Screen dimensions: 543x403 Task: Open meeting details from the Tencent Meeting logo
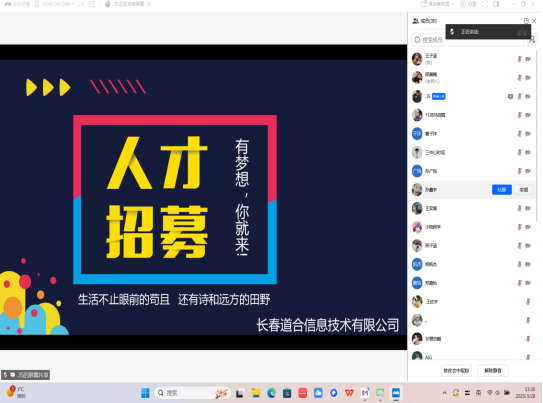(17, 4)
